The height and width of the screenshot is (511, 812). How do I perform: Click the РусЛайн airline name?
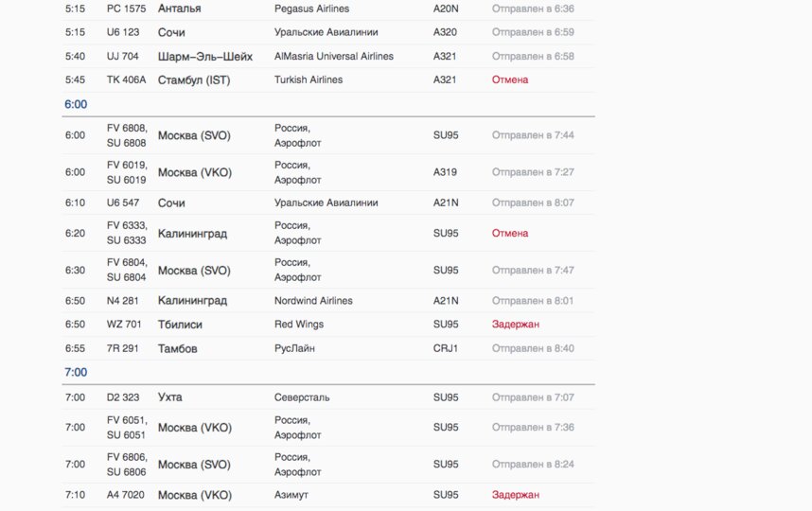[x=294, y=348]
